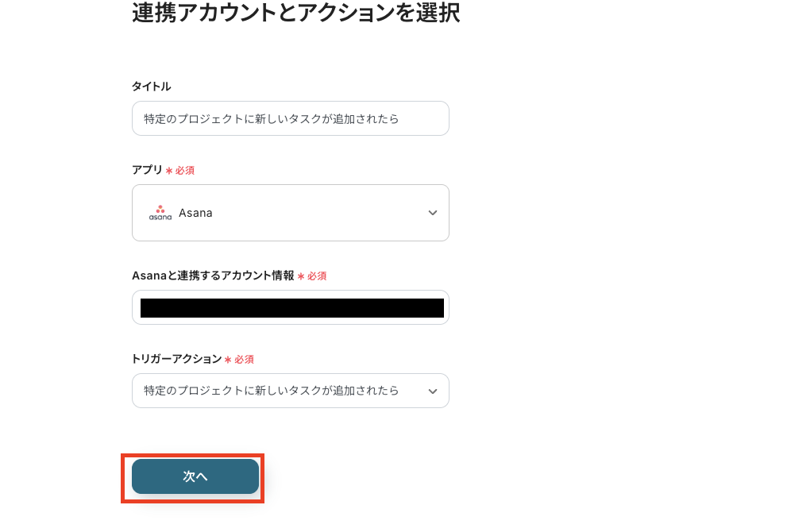Click 必須 marker beside アプリ label
The image size is (791, 532).
pyautogui.click(x=185, y=171)
